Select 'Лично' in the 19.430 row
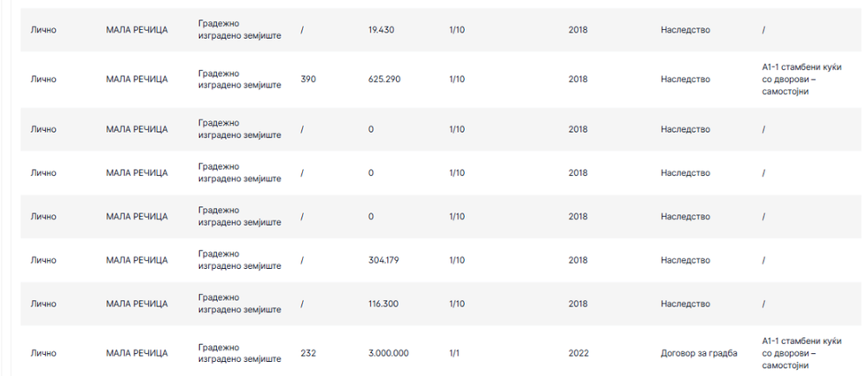The height and width of the screenshot is (376, 868). [x=43, y=30]
